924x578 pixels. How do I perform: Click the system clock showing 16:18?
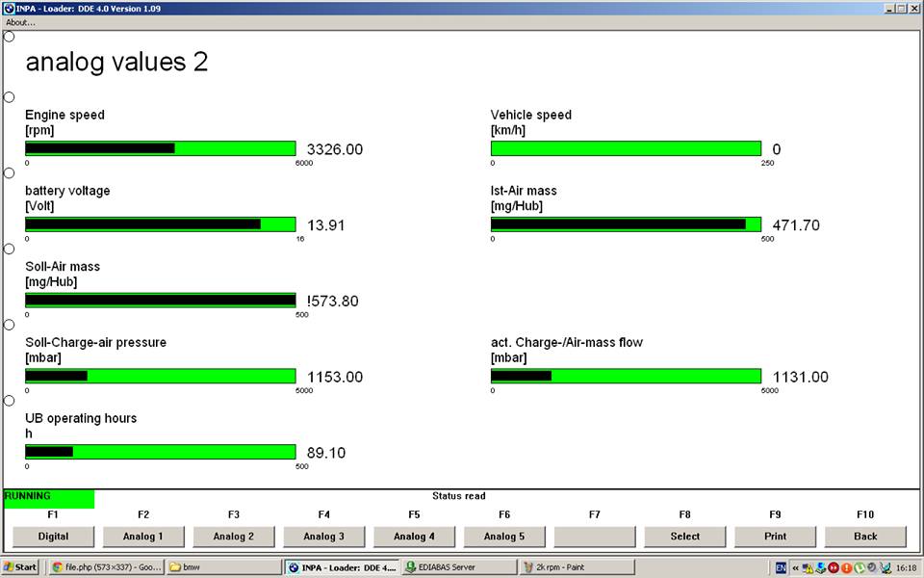point(906,567)
